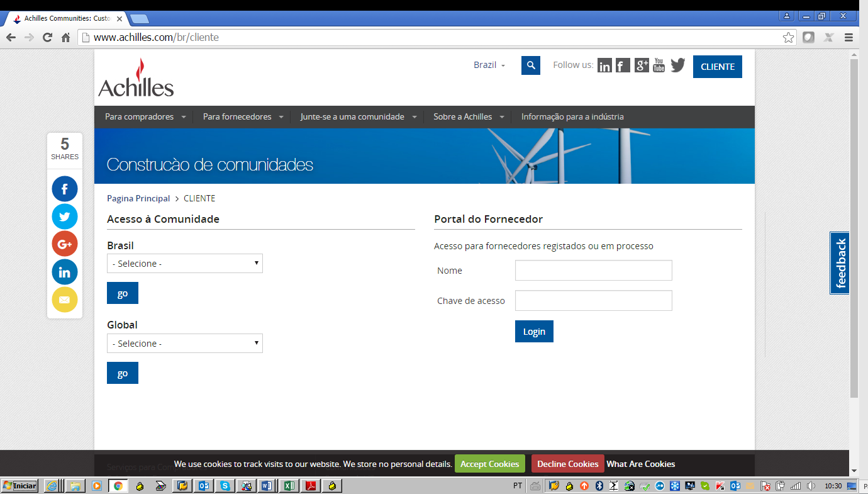Viewport: 868px width, 494px height.
Task: Open Windows Media Player from taskbar
Action: point(96,486)
